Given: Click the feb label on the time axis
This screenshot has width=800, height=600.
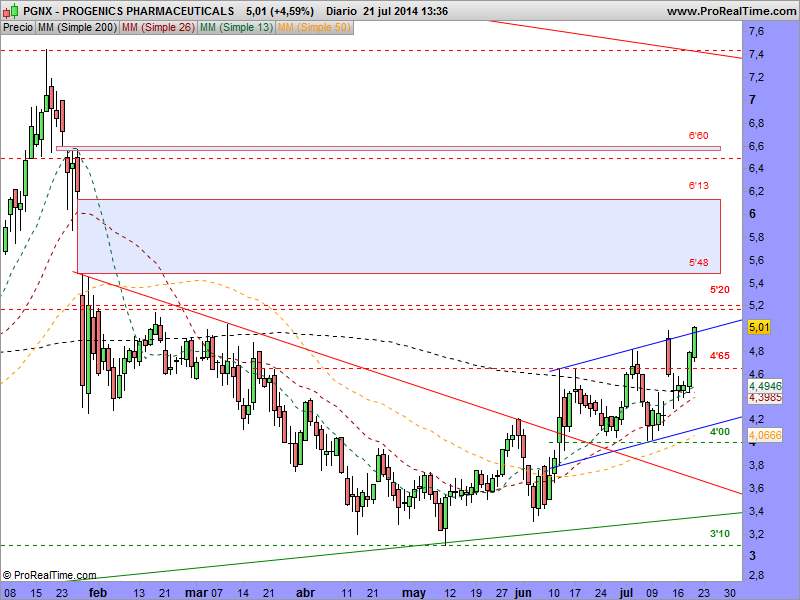Looking at the screenshot, I should click(x=97, y=593).
